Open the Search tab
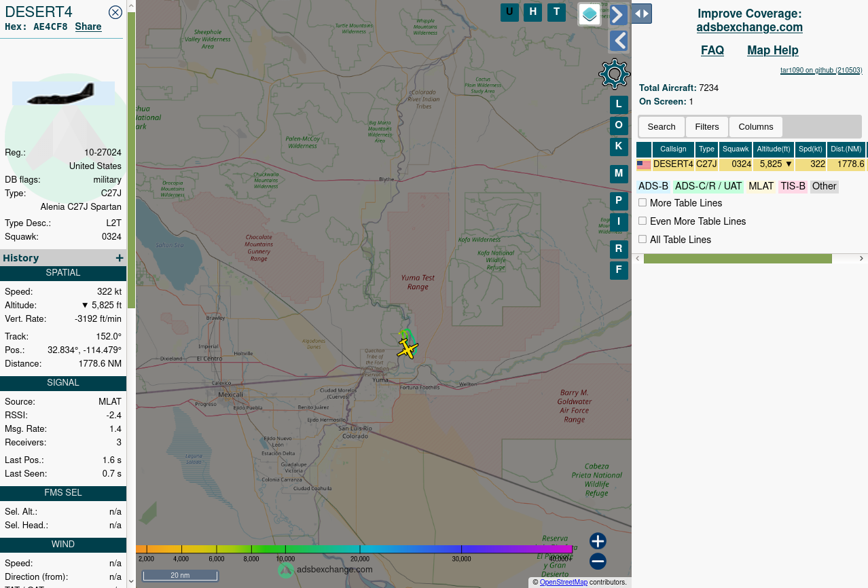Screen dimensions: 868x588 click(662, 127)
